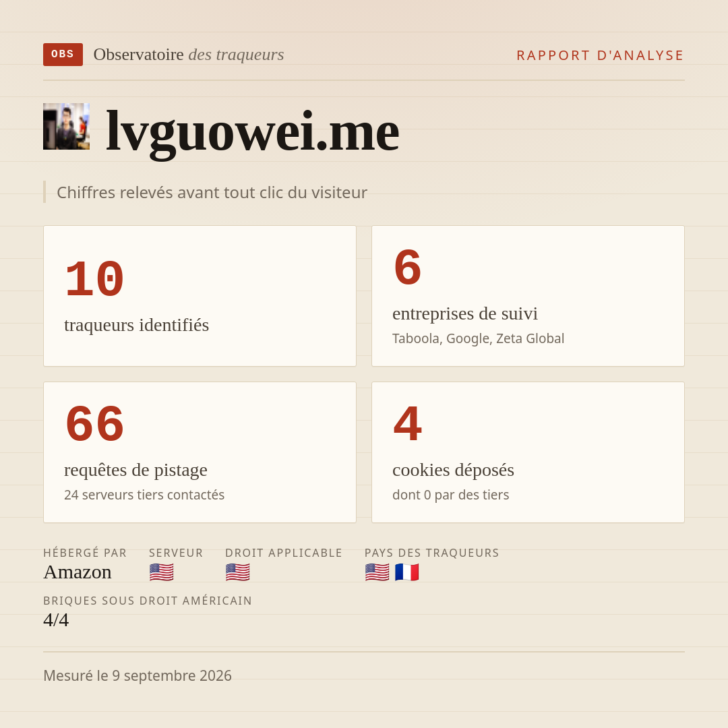Viewport: 728px width, 728px height.
Task: Click the Amazon host name
Action: tap(78, 572)
